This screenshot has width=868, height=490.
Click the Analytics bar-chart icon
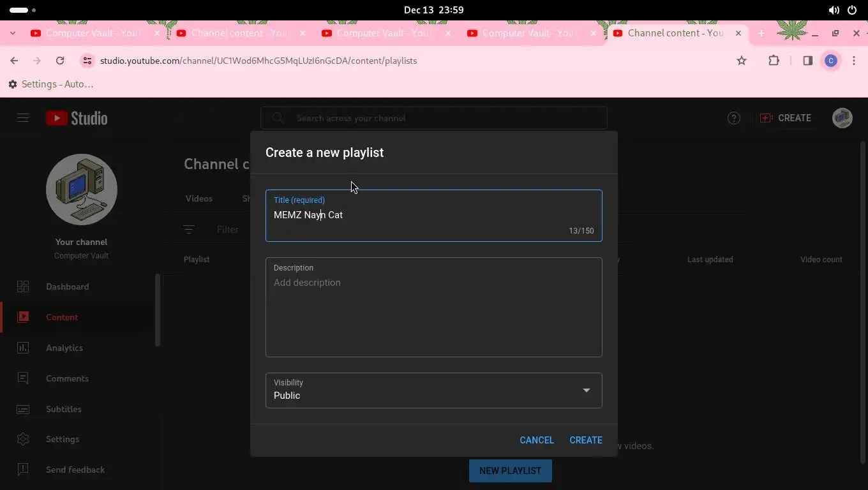click(x=23, y=348)
